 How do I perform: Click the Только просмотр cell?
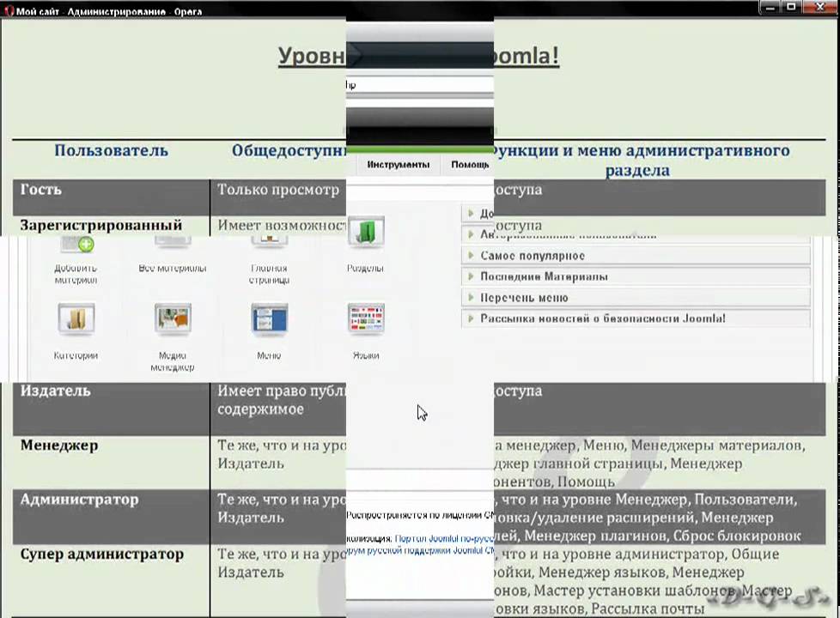coord(278,190)
